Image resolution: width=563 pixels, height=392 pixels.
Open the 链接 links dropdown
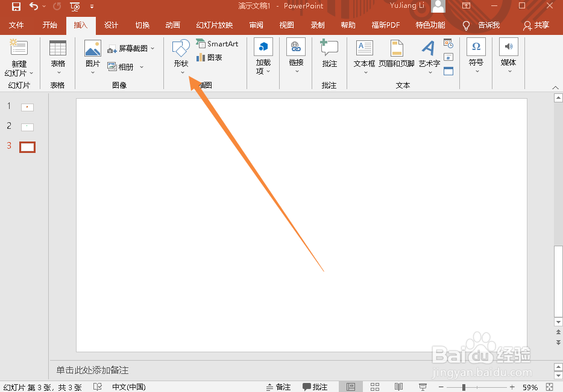point(296,55)
